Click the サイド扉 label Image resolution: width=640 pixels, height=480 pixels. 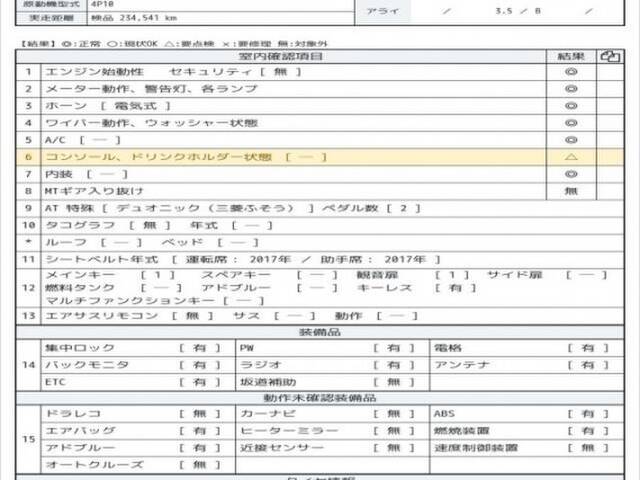click(515, 275)
